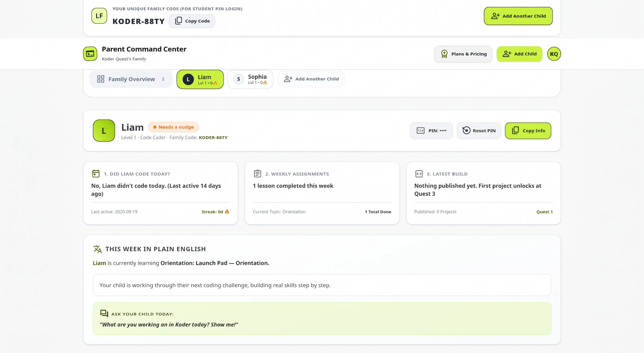Click the ribbon badge icon in Plans & Pricing
The width and height of the screenshot is (644, 353).
click(x=444, y=54)
